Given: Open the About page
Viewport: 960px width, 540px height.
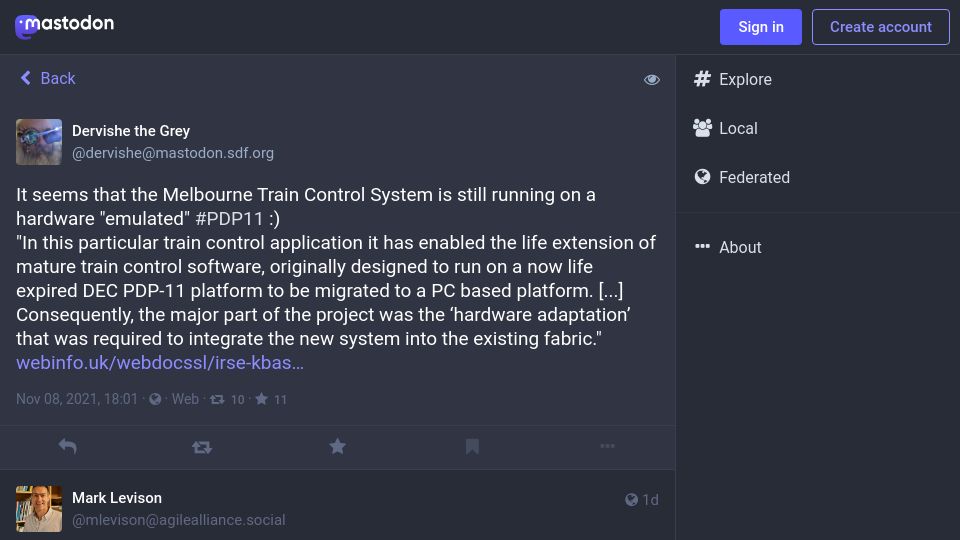Looking at the screenshot, I should tap(727, 247).
